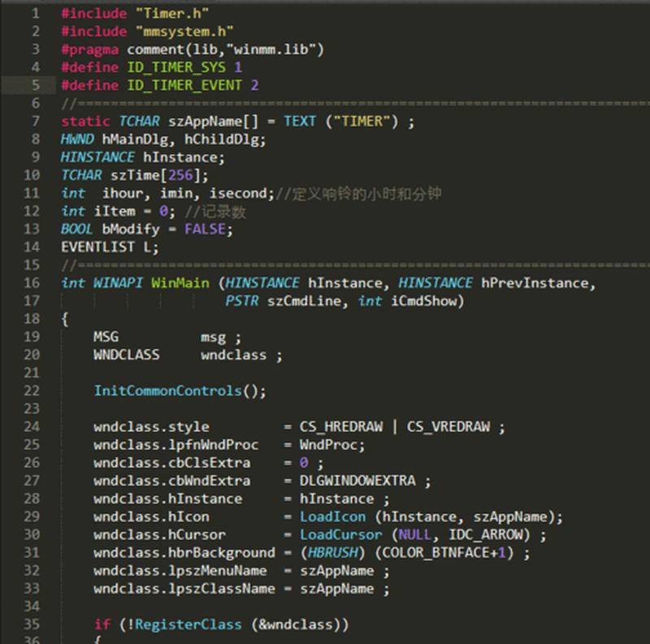Viewport: 650px width, 644px height.
Task: Click MSG type on line 19
Action: coord(106,336)
